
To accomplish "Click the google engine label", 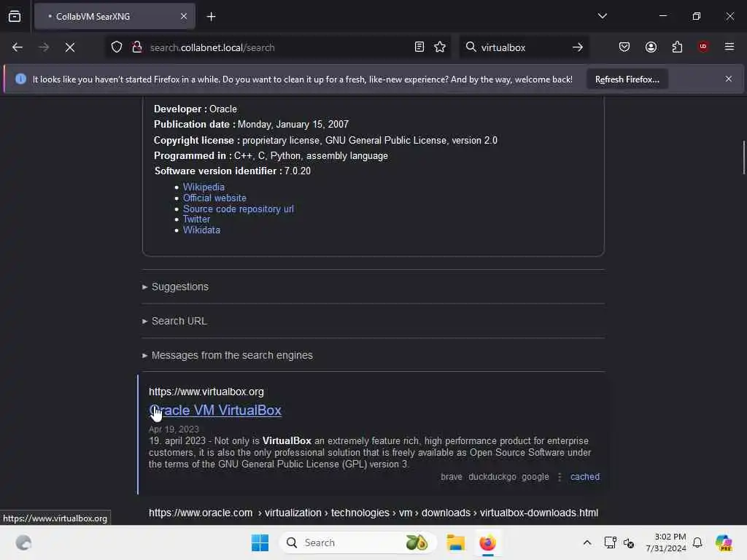I will pyautogui.click(x=535, y=477).
